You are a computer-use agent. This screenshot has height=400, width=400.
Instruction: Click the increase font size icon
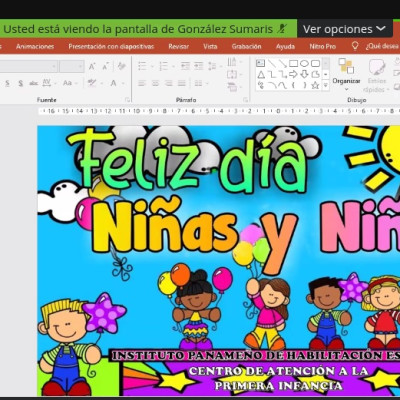[92, 66]
